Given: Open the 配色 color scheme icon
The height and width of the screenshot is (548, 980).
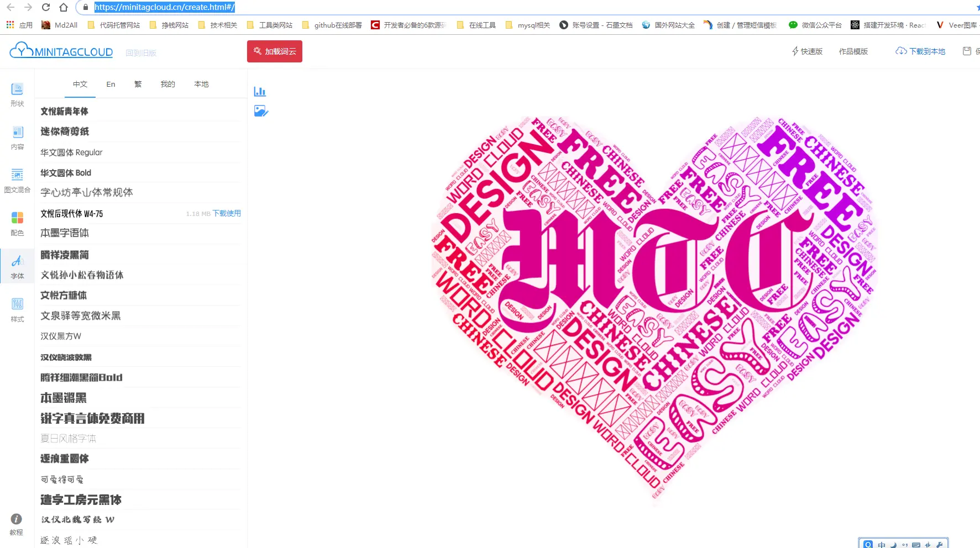Looking at the screenshot, I should [x=17, y=224].
